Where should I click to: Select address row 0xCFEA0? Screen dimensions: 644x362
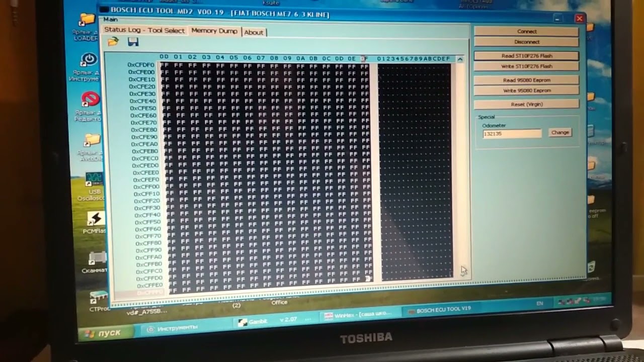(x=145, y=144)
